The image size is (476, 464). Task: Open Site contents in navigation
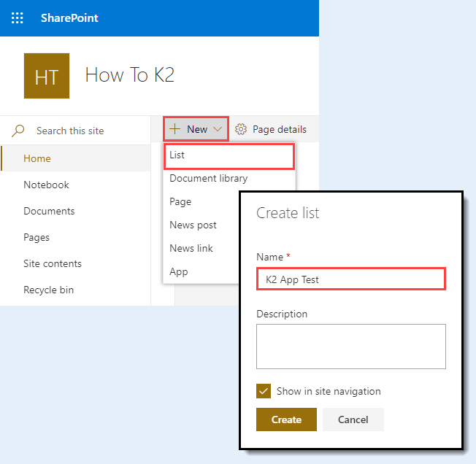[x=53, y=263]
